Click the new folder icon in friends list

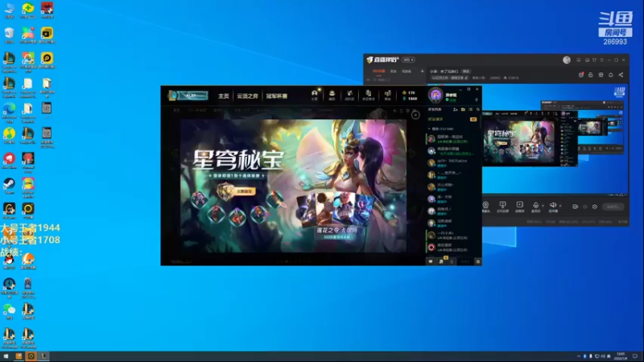click(463, 109)
